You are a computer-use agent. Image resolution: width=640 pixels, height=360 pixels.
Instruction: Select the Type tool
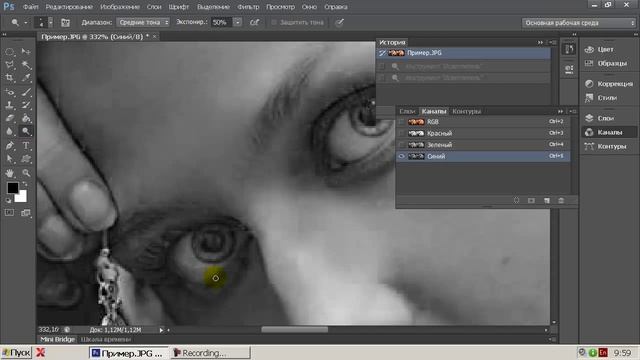[26, 145]
